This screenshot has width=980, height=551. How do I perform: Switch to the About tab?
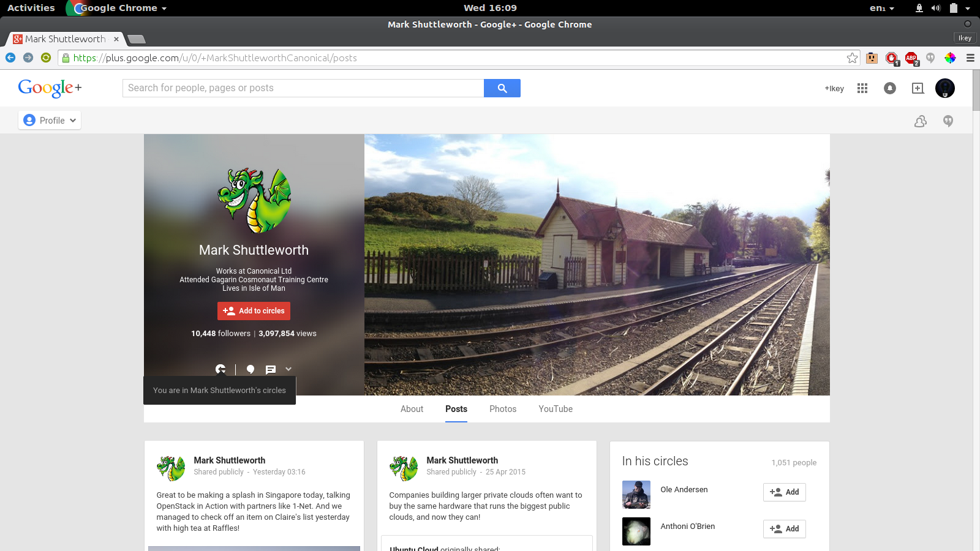tap(412, 409)
